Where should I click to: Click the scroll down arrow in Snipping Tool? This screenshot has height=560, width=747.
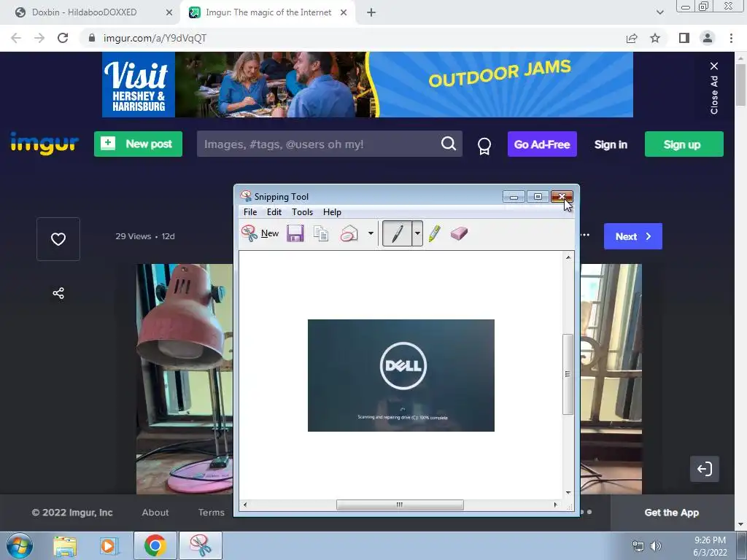tap(568, 492)
